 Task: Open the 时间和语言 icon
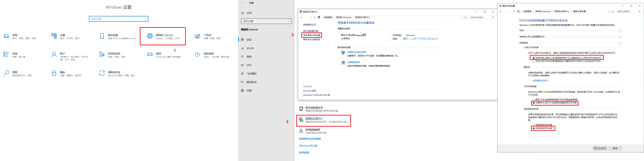102,55
